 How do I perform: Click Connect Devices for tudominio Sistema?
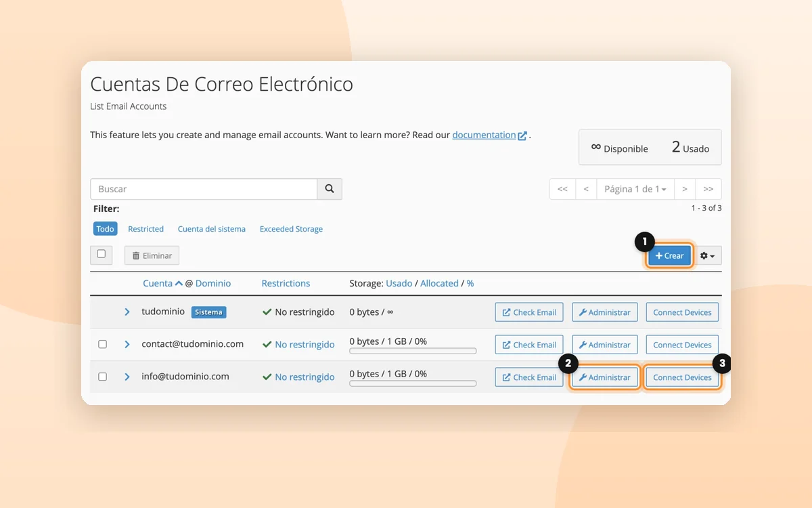coord(682,312)
